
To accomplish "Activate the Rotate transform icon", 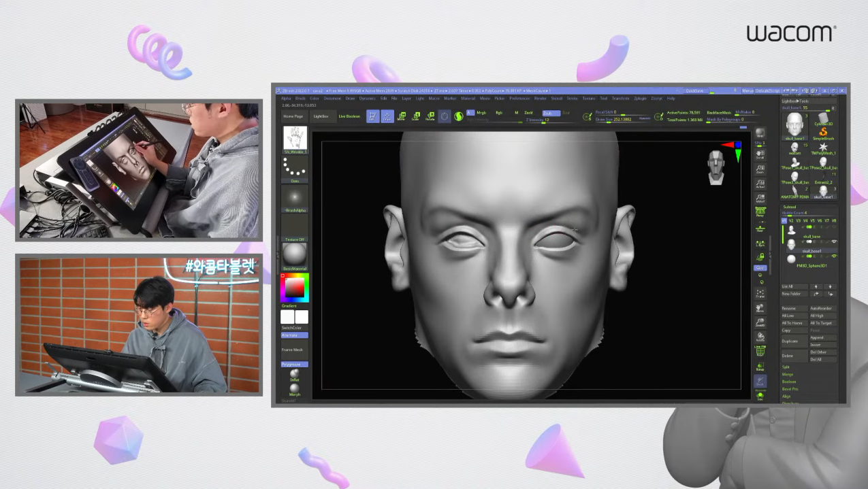I will coord(430,116).
